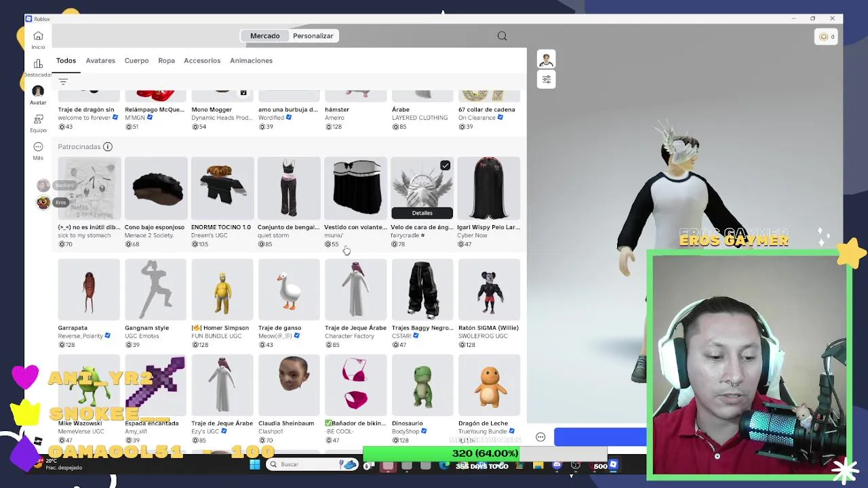Click the 'hámster' item name
Viewport: 868px width, 488px height.
337,109
